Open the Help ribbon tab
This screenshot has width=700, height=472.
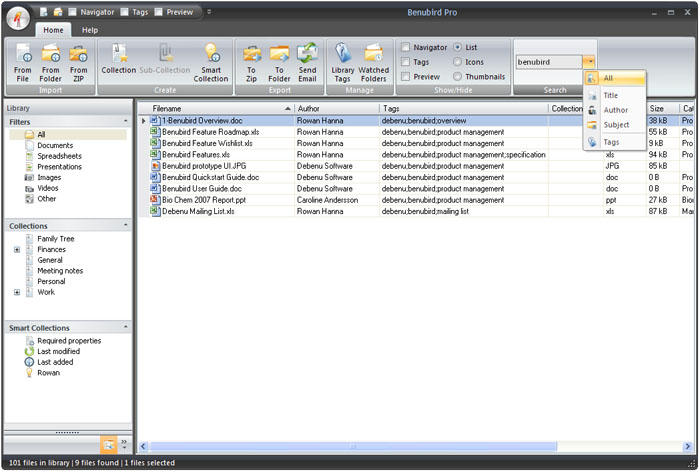point(90,30)
